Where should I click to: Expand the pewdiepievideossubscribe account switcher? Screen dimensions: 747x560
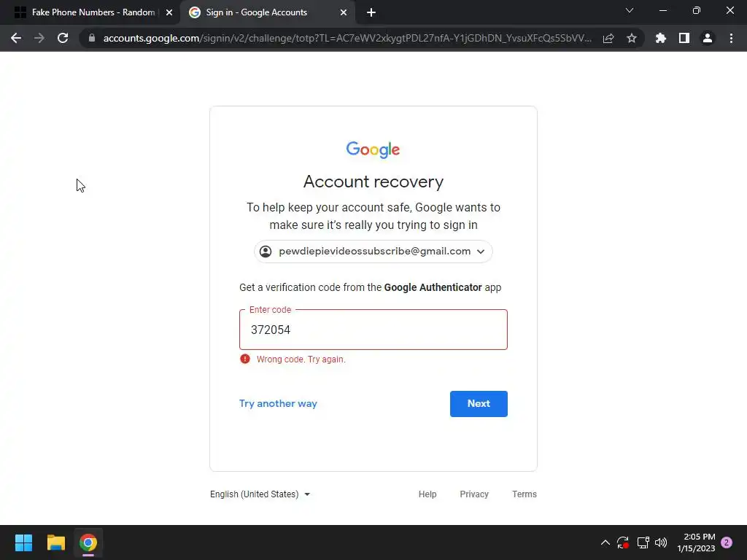tap(373, 252)
